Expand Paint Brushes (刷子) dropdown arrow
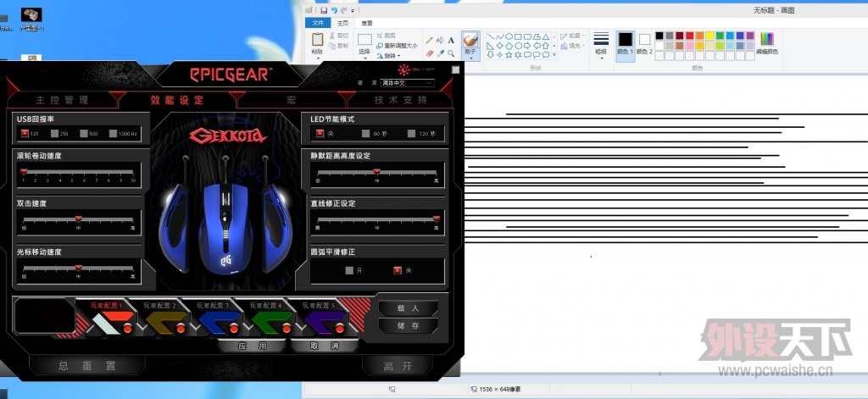 [x=470, y=58]
